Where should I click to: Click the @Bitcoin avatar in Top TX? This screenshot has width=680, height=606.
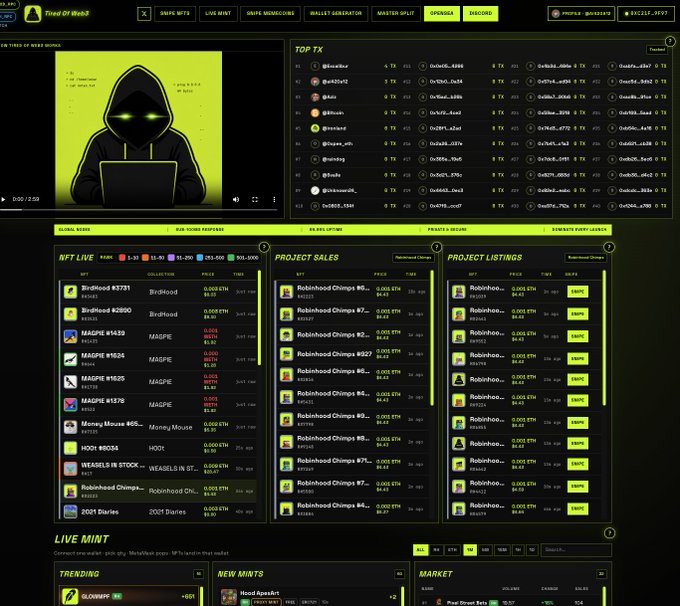315,113
